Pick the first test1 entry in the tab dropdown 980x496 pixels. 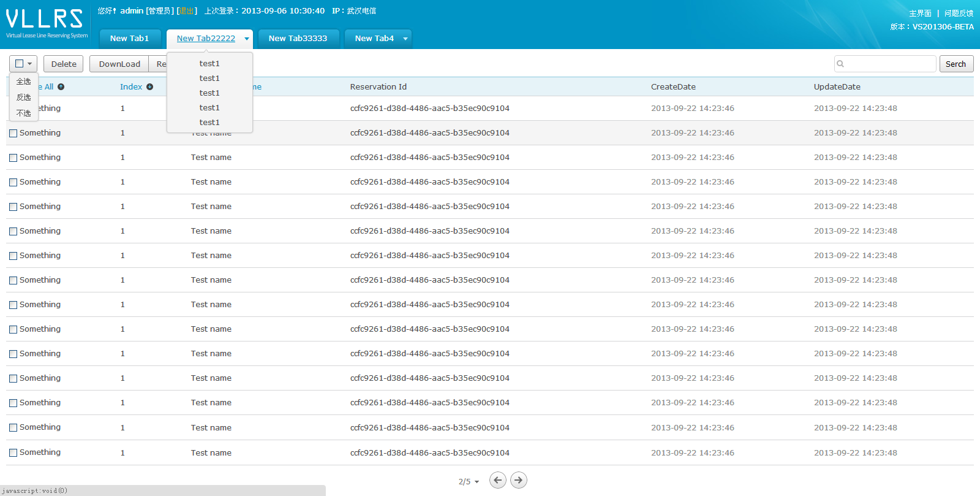tap(209, 63)
